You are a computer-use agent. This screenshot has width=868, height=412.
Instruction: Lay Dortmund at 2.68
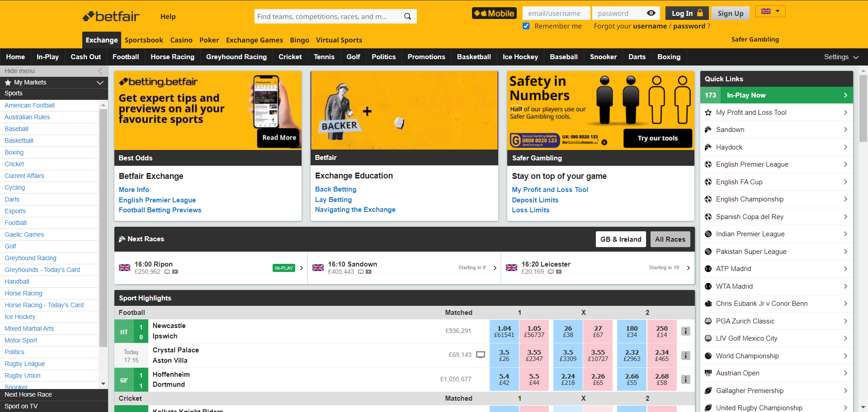[x=662, y=379]
